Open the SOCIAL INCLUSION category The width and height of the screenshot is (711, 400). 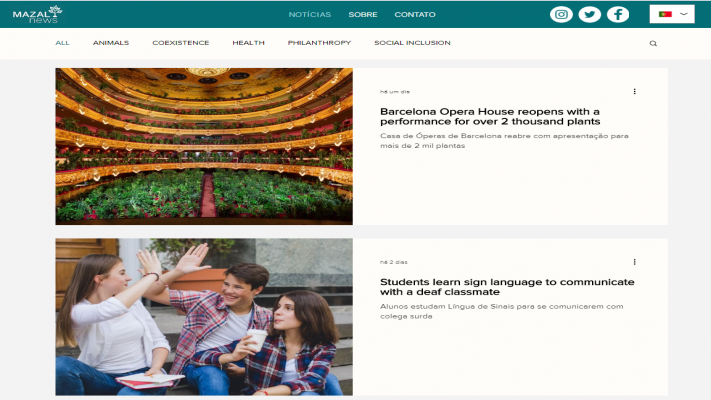[412, 43]
